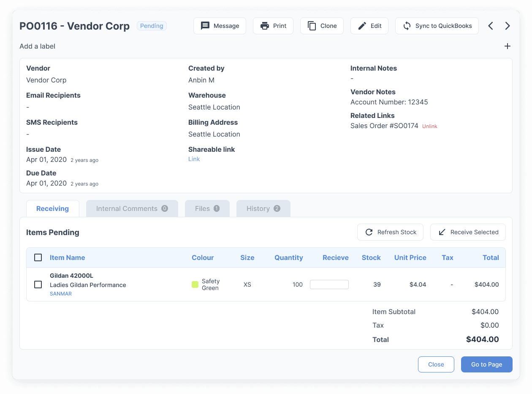Screen dimensions: 532x394
Task: Click the plus icon near Add a label
Action: [508, 46]
